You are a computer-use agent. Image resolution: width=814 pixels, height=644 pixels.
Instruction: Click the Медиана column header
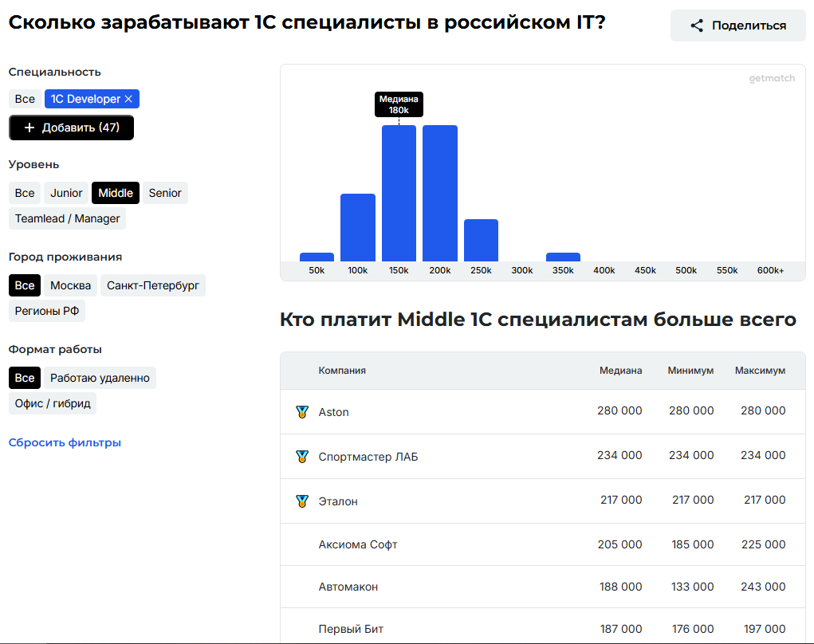point(621,371)
